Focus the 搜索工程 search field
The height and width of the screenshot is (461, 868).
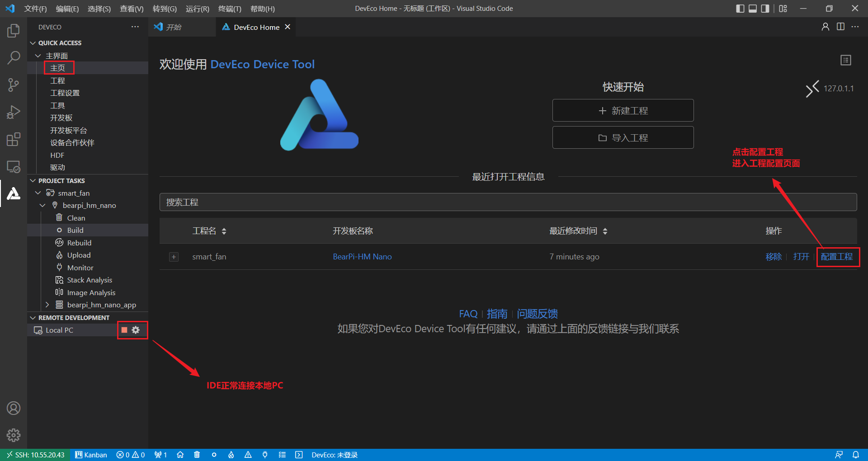click(x=508, y=202)
